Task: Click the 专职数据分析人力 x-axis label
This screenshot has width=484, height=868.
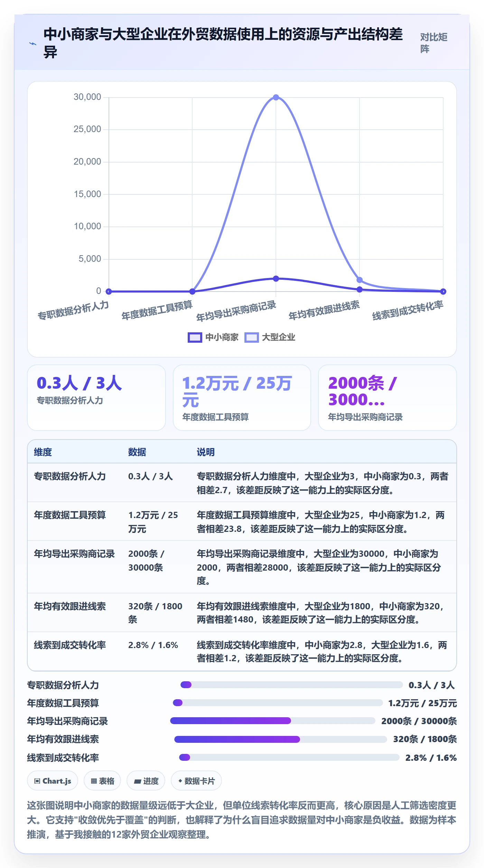Action: [x=73, y=310]
